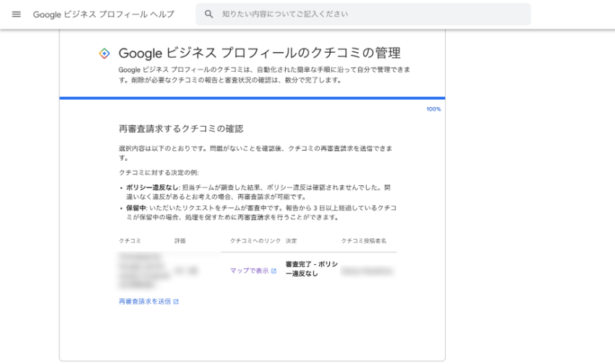Open the hamburger main menu

(x=16, y=14)
